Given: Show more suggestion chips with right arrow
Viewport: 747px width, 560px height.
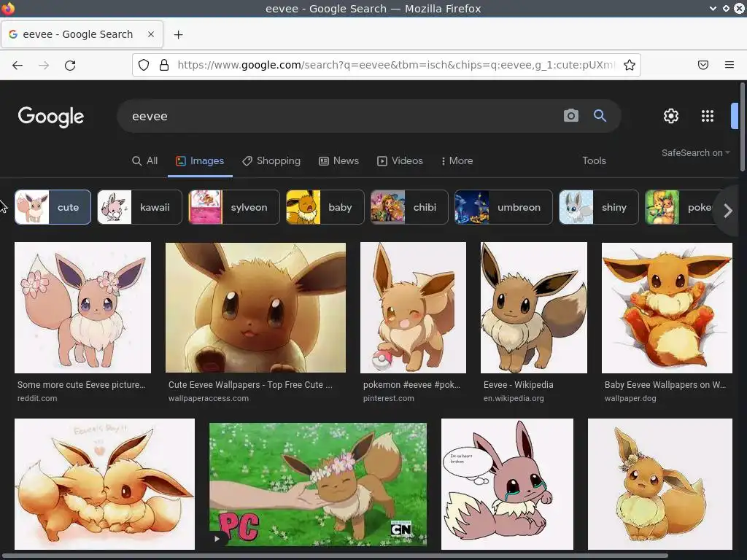Looking at the screenshot, I should point(728,211).
